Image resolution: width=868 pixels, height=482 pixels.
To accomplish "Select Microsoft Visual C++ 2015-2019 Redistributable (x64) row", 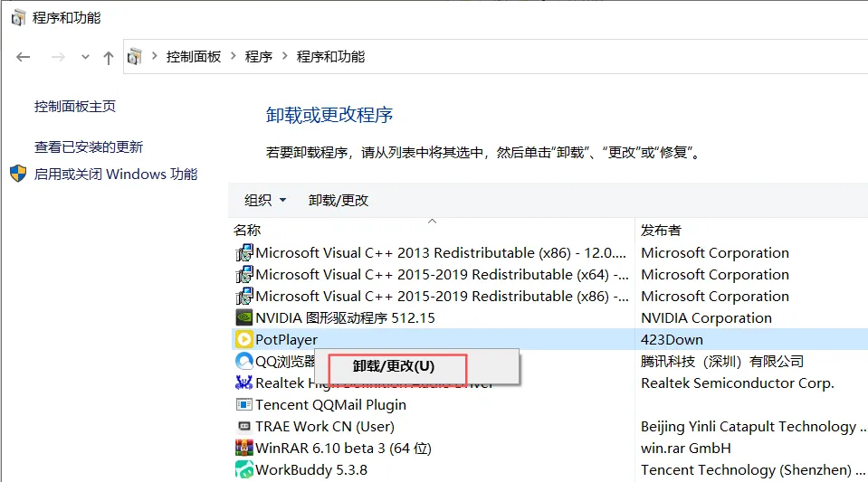I will click(442, 275).
